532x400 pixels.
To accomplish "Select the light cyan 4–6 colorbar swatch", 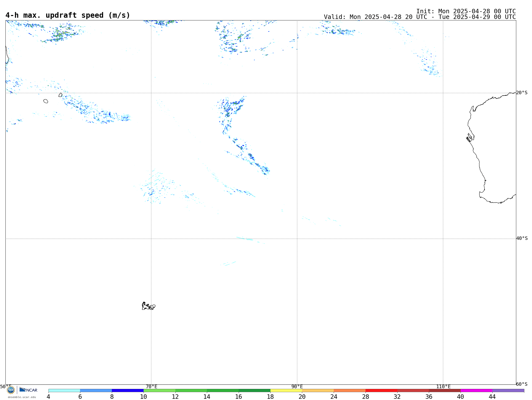I will click(x=64, y=390).
